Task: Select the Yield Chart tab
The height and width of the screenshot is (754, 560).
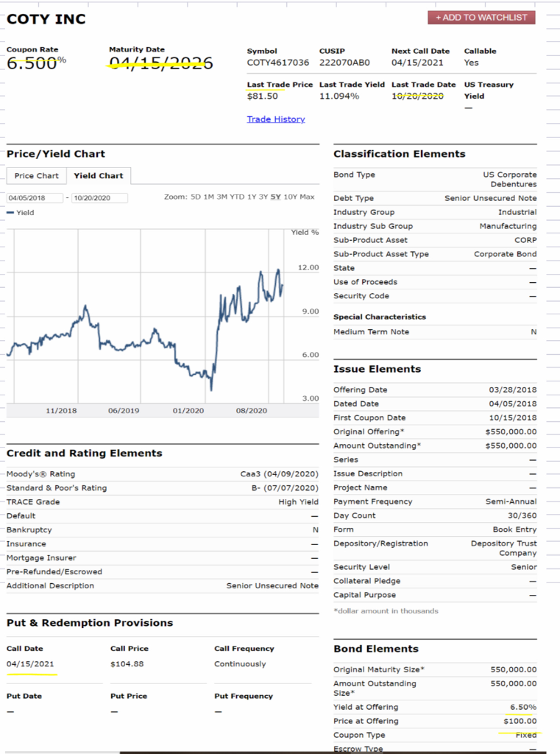Action: [x=99, y=176]
